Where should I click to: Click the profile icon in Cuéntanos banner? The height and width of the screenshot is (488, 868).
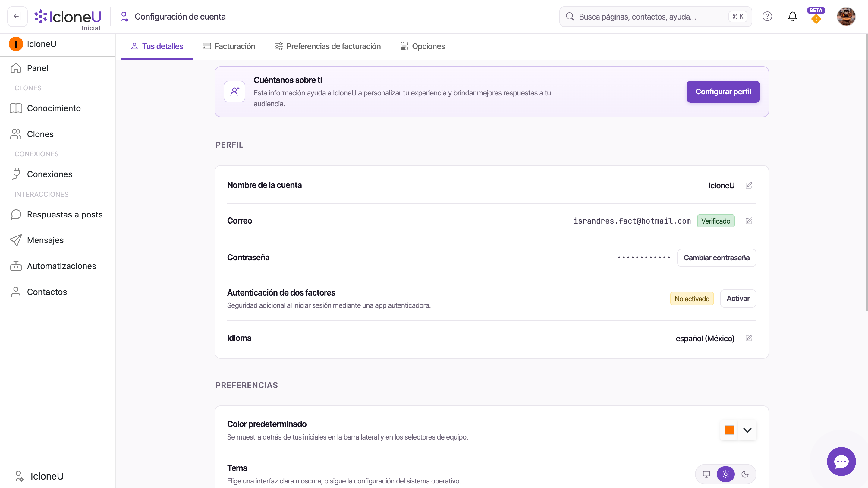coord(234,92)
